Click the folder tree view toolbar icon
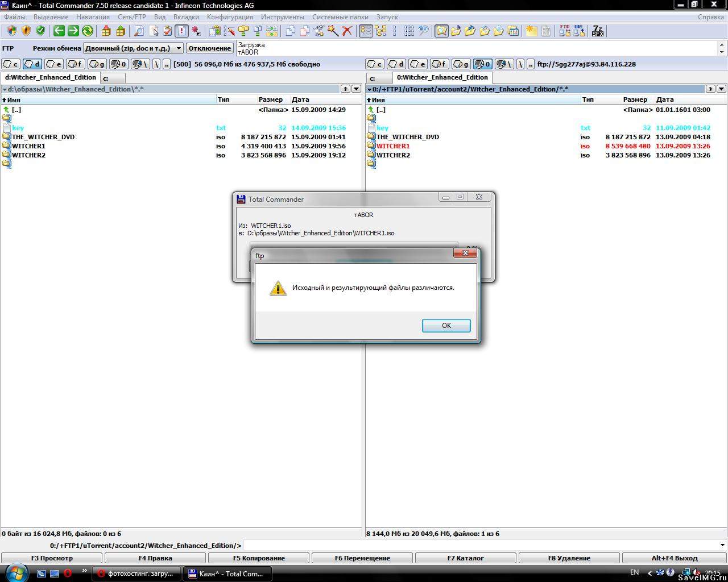The image size is (728, 582). [x=380, y=31]
